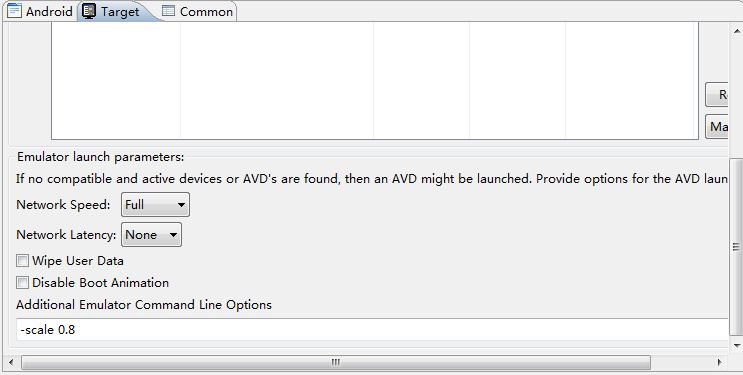Click the horizontal scrollbar right arrow

pyautogui.click(x=719, y=363)
